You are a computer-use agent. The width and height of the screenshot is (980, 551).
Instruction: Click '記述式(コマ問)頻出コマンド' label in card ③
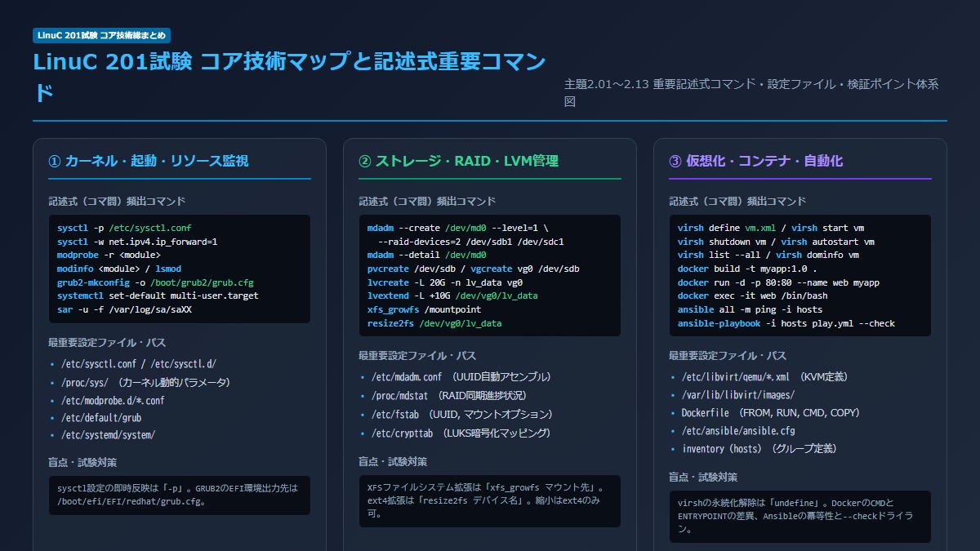click(x=737, y=202)
